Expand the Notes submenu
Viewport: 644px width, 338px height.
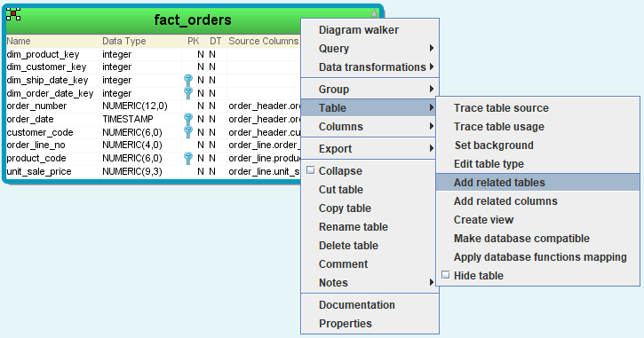[431, 283]
